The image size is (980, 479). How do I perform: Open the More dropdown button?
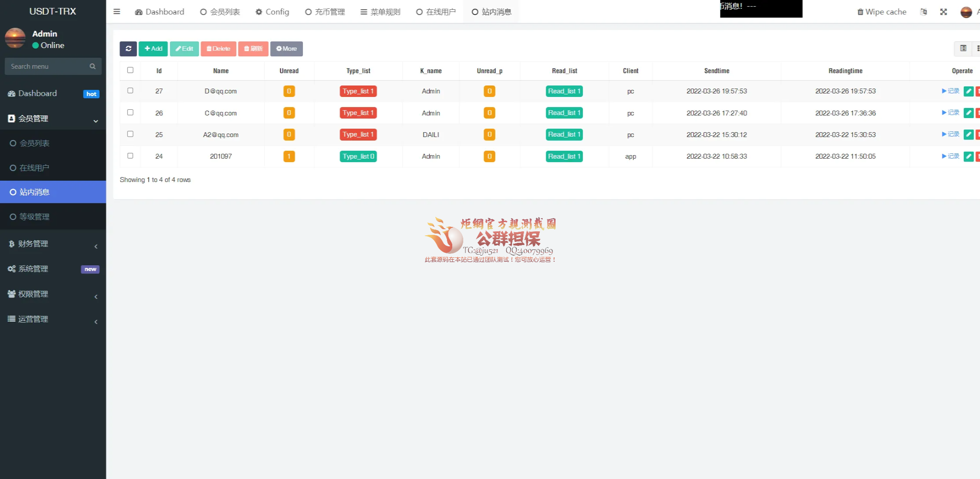coord(286,48)
